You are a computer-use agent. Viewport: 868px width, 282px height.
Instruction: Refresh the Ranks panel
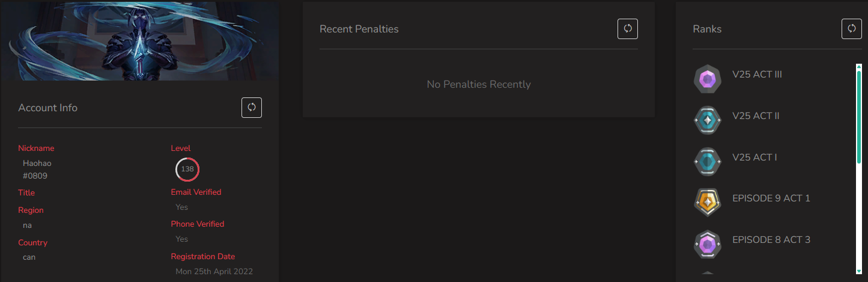852,28
